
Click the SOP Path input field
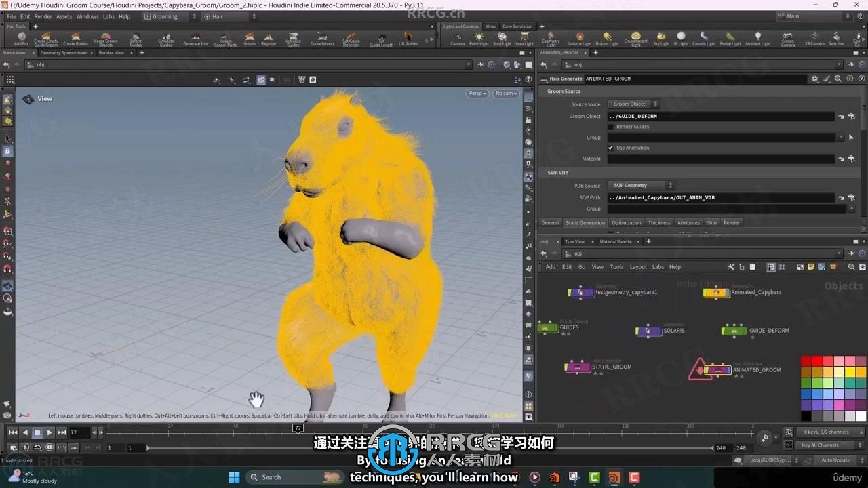tap(721, 197)
